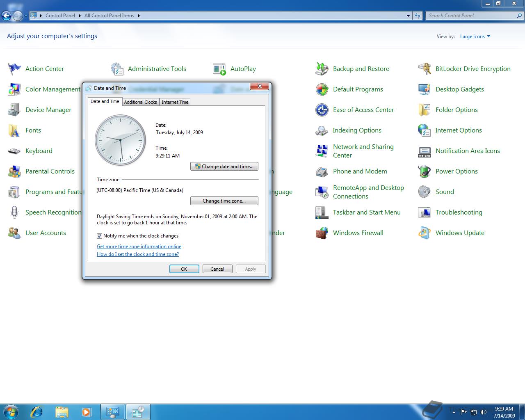The width and height of the screenshot is (525, 420).
Task: Open Folder Options icon
Action: 425,110
